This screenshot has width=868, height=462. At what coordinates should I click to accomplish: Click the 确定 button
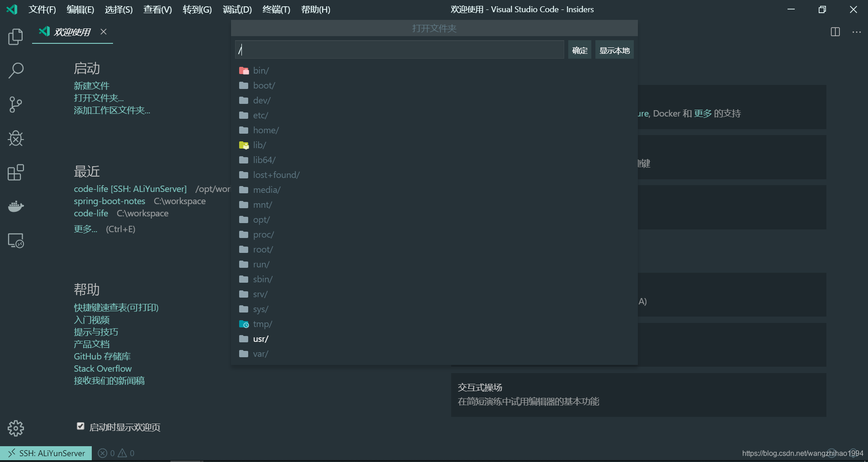click(x=580, y=50)
